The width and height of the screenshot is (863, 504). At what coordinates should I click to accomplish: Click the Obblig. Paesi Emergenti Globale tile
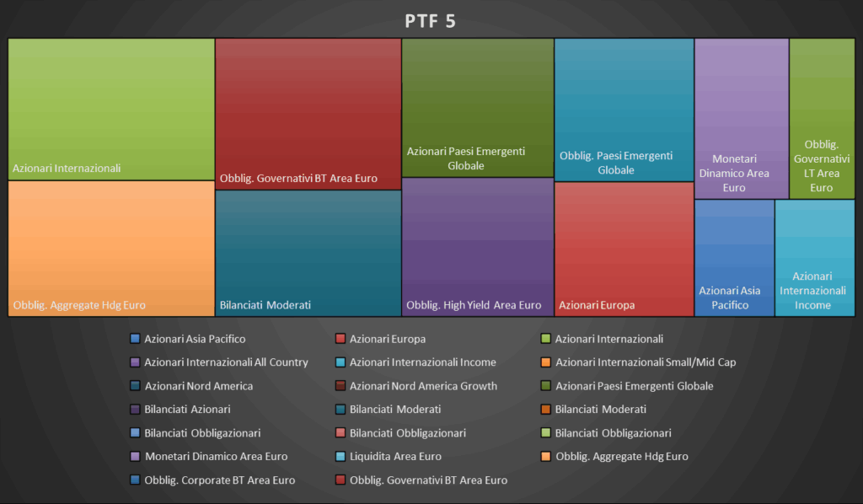pyautogui.click(x=624, y=110)
